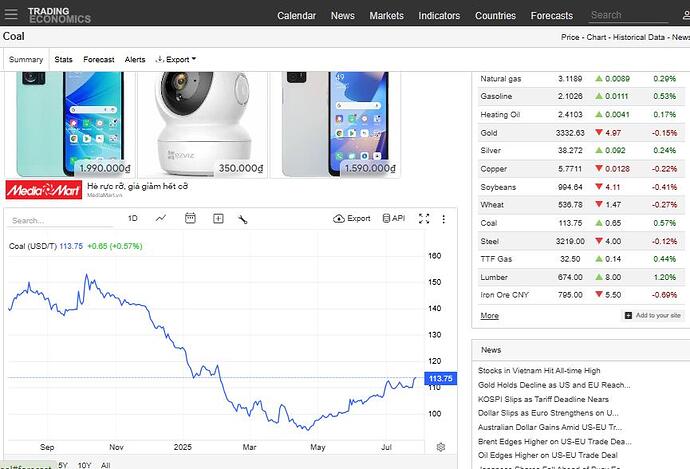Image resolution: width=690 pixels, height=469 pixels.
Task: Select the line chart type icon
Action: coord(161,218)
